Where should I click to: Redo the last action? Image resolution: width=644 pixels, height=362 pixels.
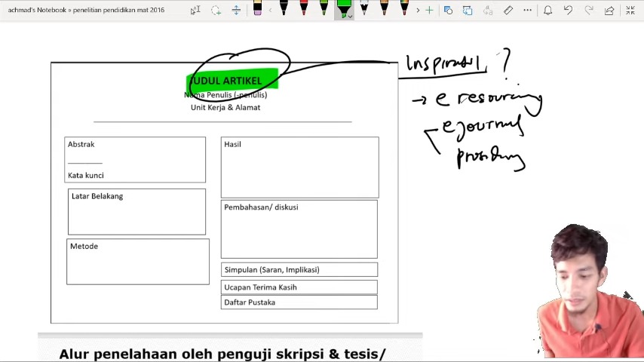[589, 11]
